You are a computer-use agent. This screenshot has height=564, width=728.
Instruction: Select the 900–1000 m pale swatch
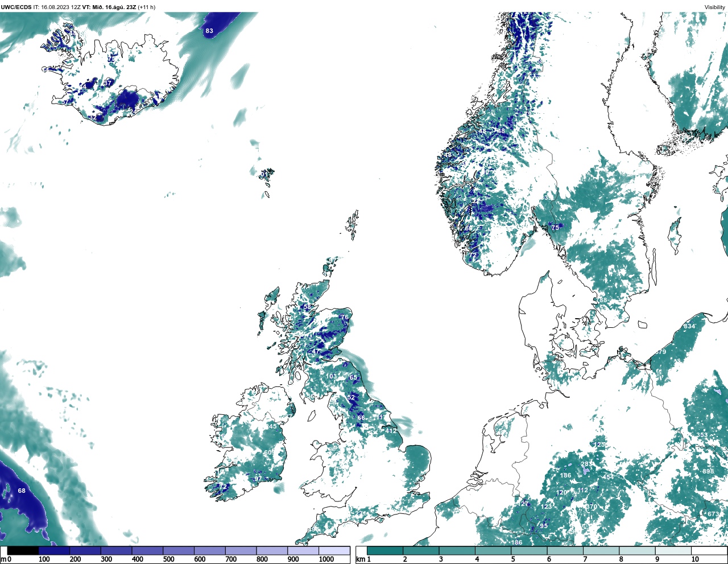(303, 551)
